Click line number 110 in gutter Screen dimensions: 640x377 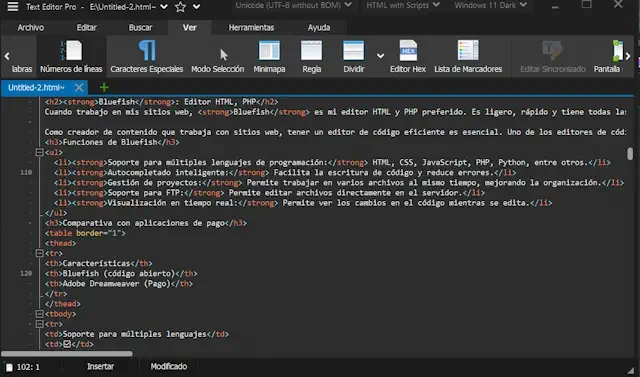[x=26, y=173]
